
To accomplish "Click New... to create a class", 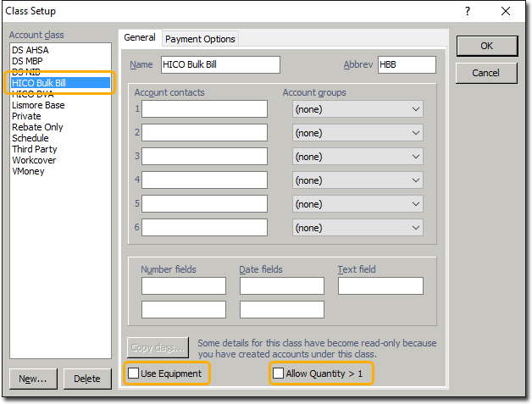I will (x=33, y=379).
